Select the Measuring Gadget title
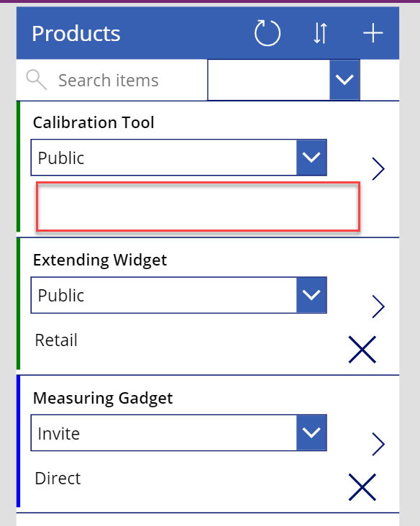The image size is (420, 526). [103, 398]
